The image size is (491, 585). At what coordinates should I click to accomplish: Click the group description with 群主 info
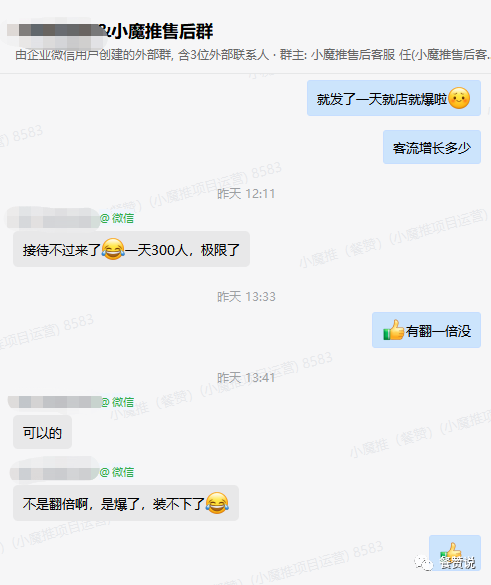click(253, 55)
